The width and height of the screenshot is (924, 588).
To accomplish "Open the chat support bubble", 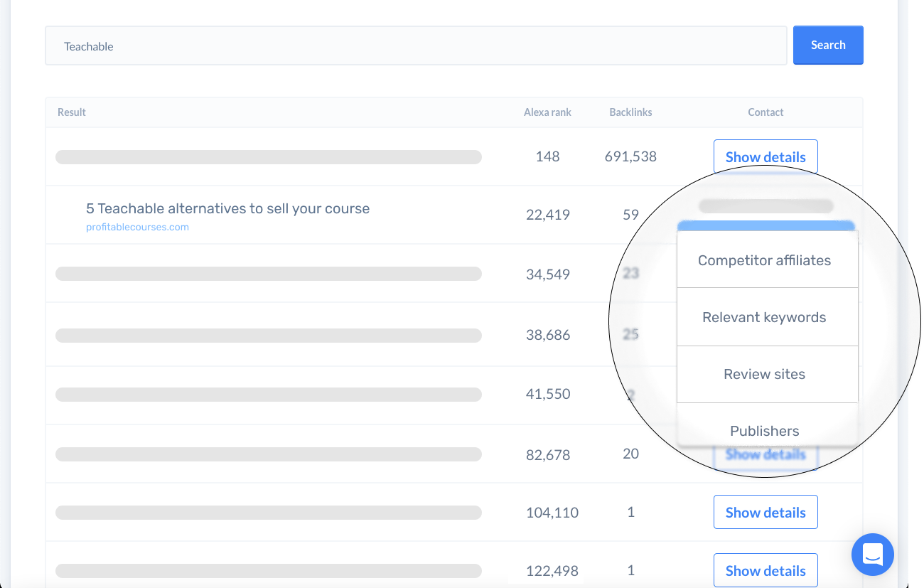I will point(872,555).
